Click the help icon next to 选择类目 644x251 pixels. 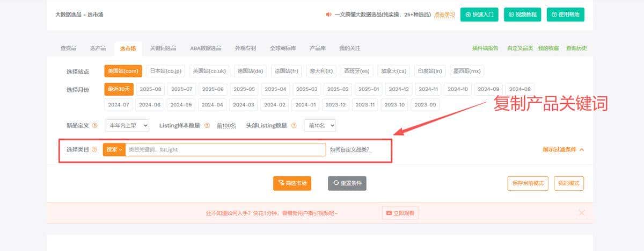pyautogui.click(x=94, y=149)
